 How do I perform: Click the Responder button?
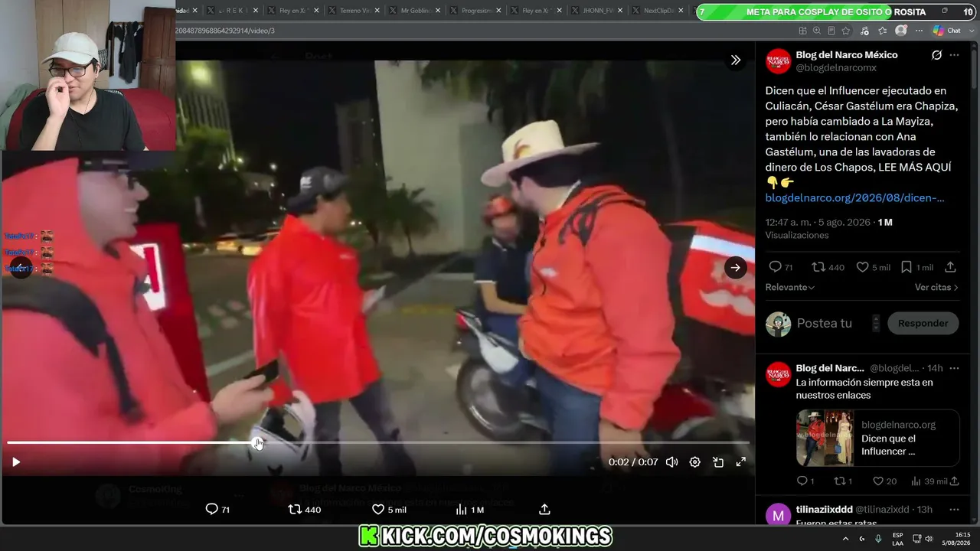[923, 323]
